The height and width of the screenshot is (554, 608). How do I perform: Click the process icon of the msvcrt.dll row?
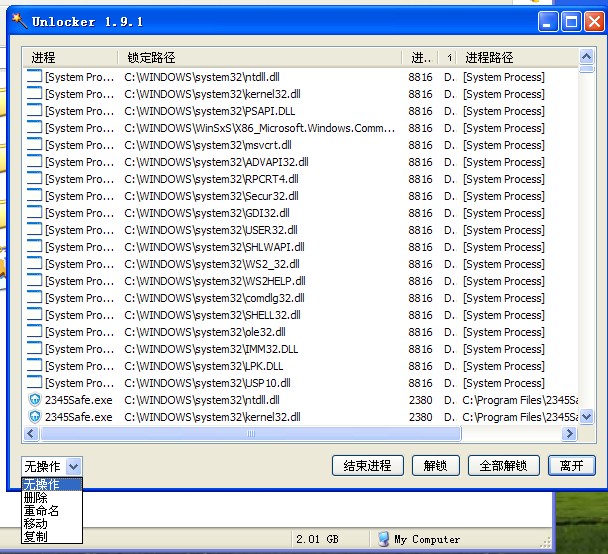[x=34, y=144]
